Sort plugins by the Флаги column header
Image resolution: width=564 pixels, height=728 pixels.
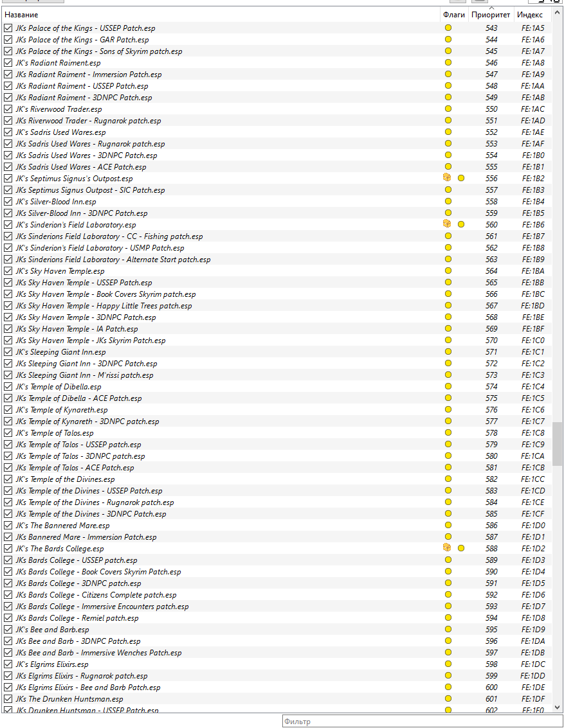tap(454, 14)
